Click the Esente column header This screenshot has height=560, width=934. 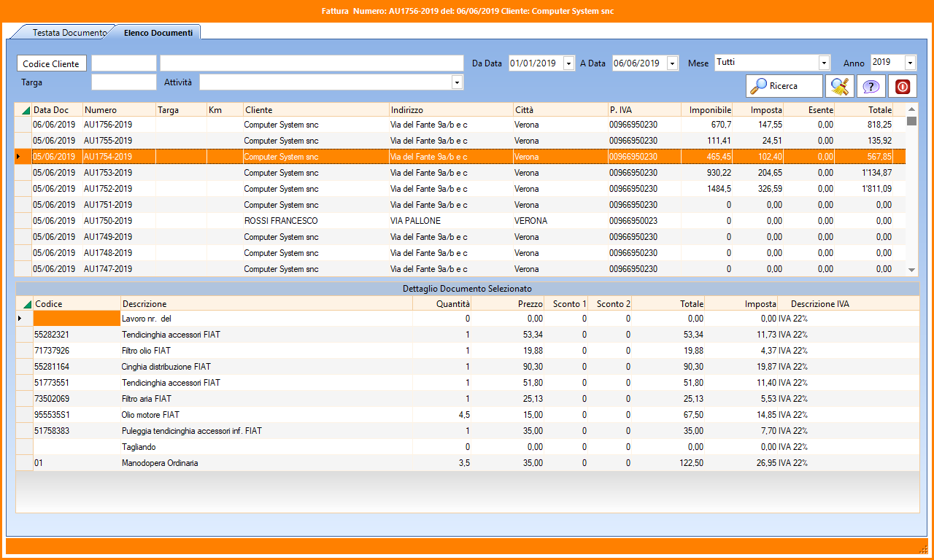tap(809, 110)
